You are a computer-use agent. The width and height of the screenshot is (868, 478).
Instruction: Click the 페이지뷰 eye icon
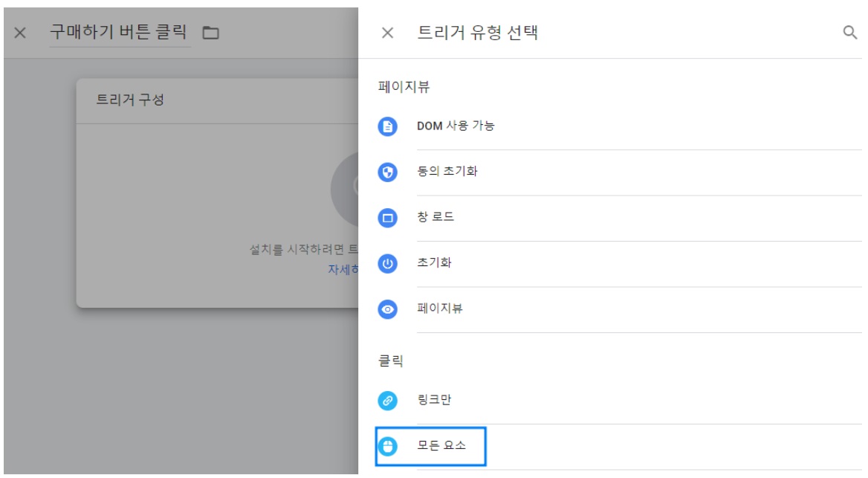click(x=387, y=309)
